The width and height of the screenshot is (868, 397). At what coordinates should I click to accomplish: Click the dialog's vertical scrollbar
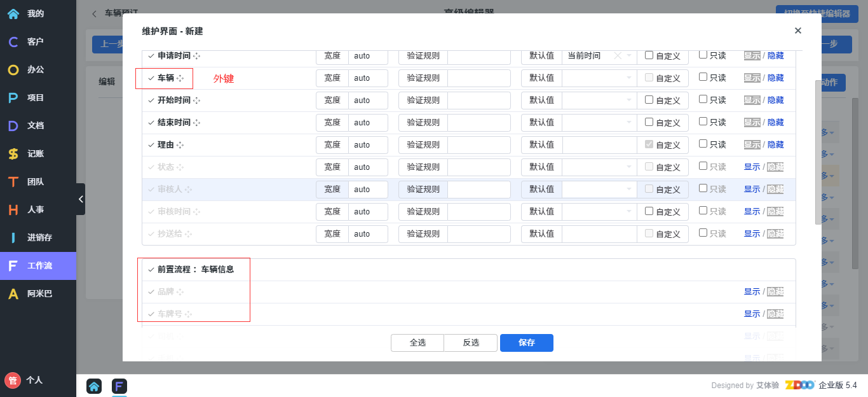818,153
